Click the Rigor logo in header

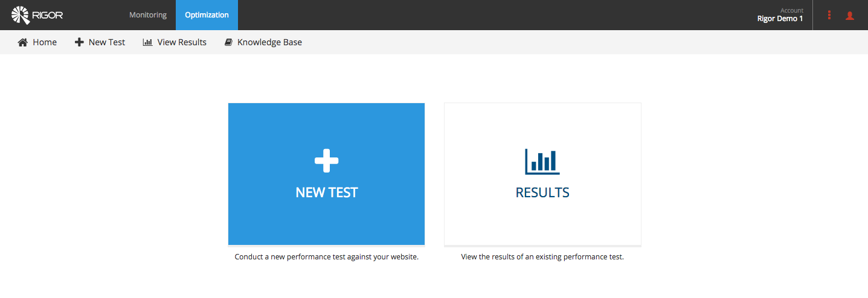(x=37, y=15)
